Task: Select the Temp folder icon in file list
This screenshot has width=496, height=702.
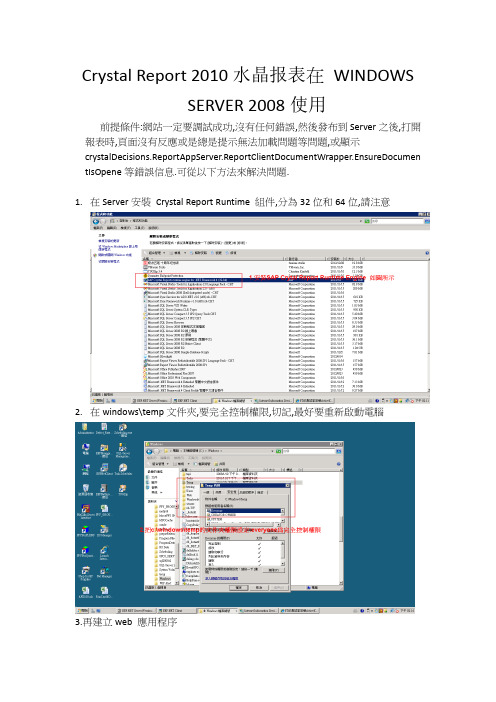Action: [184, 483]
